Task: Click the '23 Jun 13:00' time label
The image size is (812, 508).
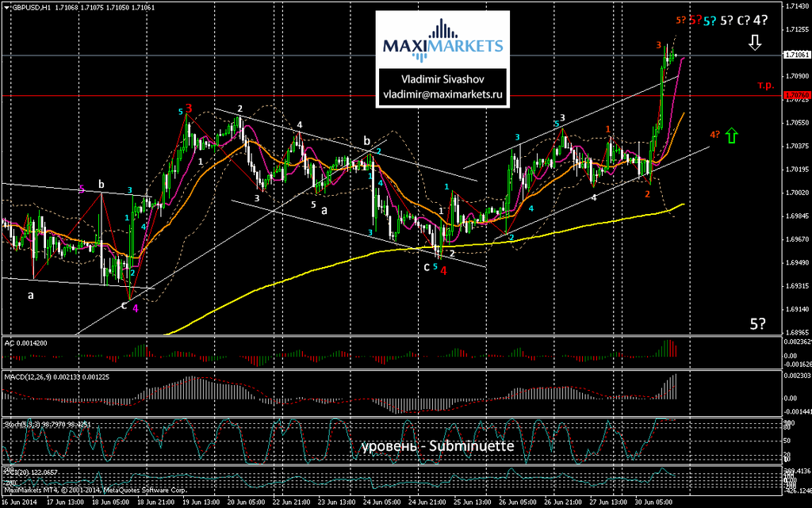Action: (x=336, y=502)
